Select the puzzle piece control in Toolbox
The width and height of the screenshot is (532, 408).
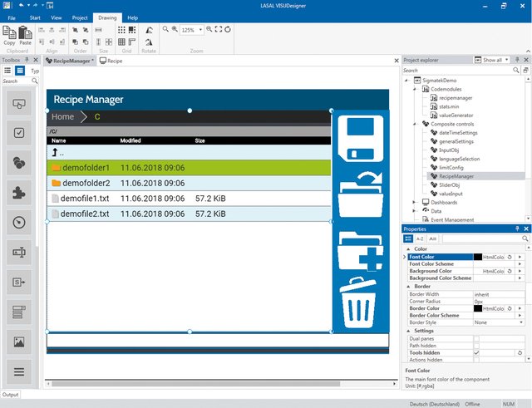pos(19,193)
